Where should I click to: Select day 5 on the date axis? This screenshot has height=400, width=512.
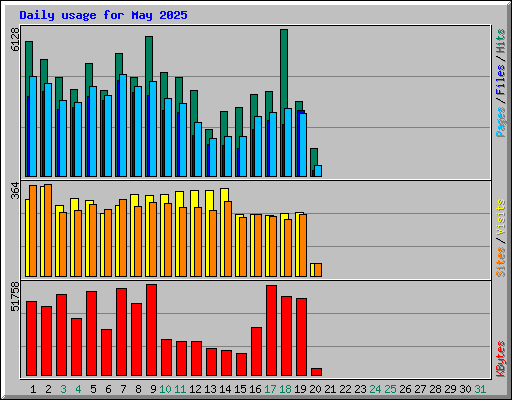(93, 389)
